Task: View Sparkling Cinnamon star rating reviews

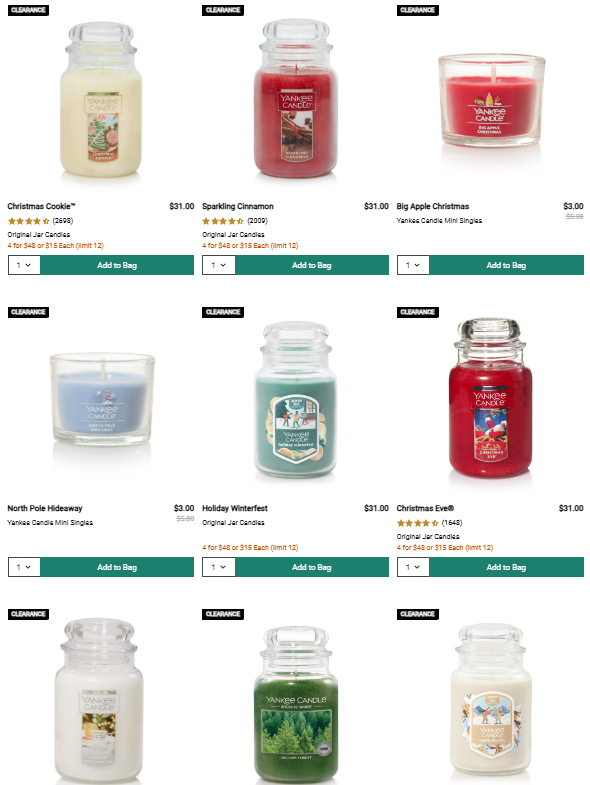Action: [235, 221]
